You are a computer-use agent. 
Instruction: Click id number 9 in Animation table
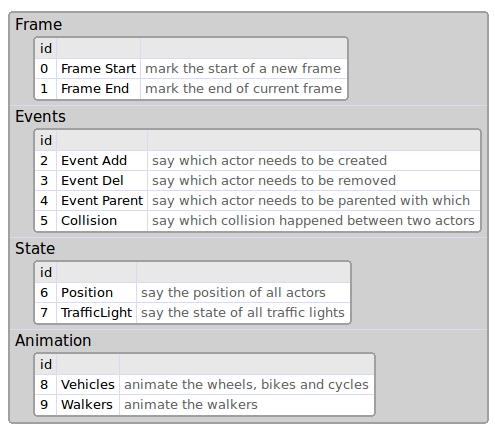point(44,404)
